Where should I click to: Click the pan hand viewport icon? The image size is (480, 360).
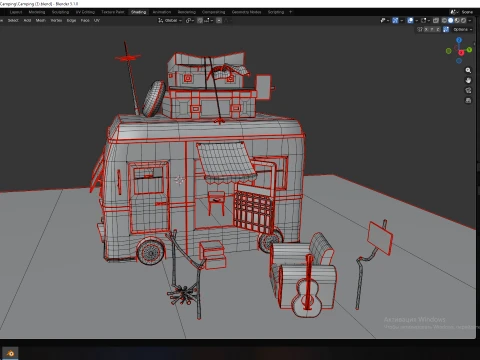(x=468, y=80)
